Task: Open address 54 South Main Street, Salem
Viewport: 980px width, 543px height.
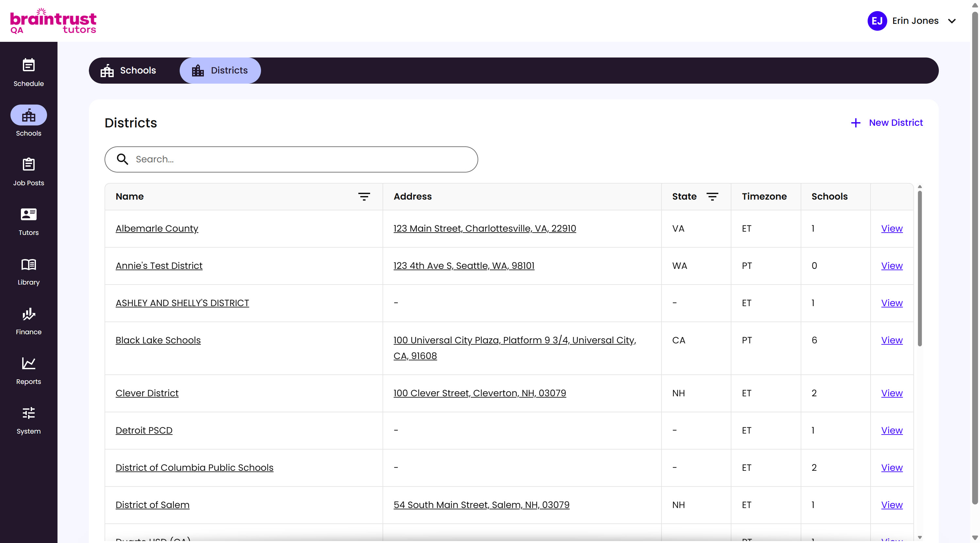Action: (481, 505)
